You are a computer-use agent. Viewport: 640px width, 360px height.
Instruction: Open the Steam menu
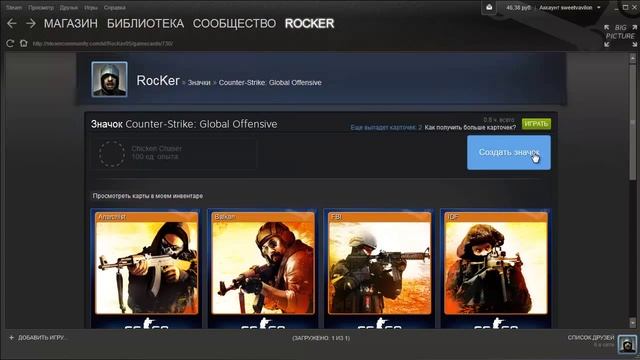13,7
